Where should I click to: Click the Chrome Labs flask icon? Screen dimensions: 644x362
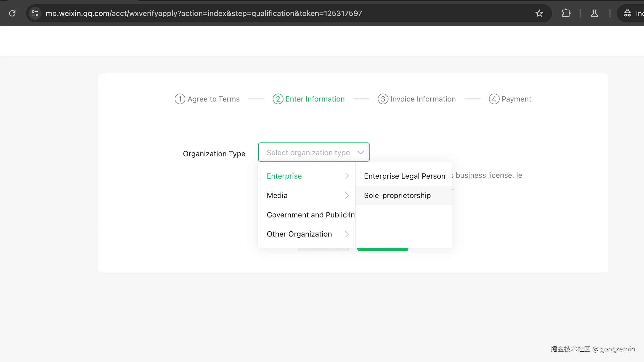594,13
